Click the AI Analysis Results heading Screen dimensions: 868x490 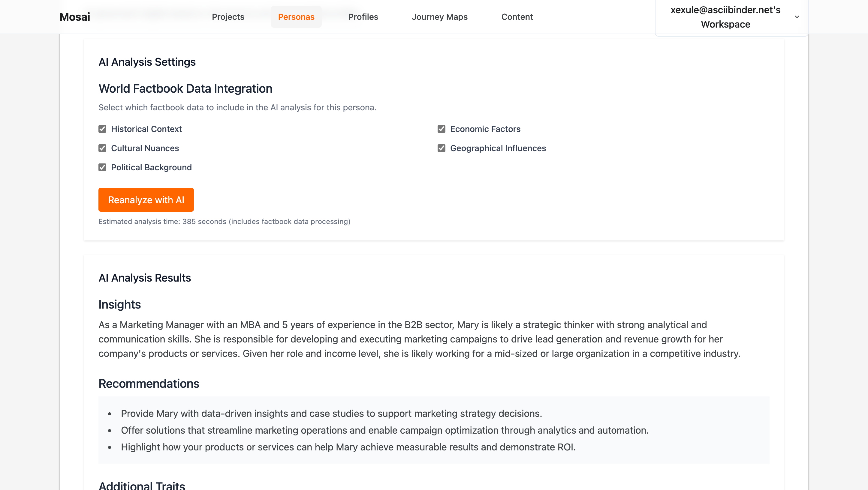click(145, 277)
